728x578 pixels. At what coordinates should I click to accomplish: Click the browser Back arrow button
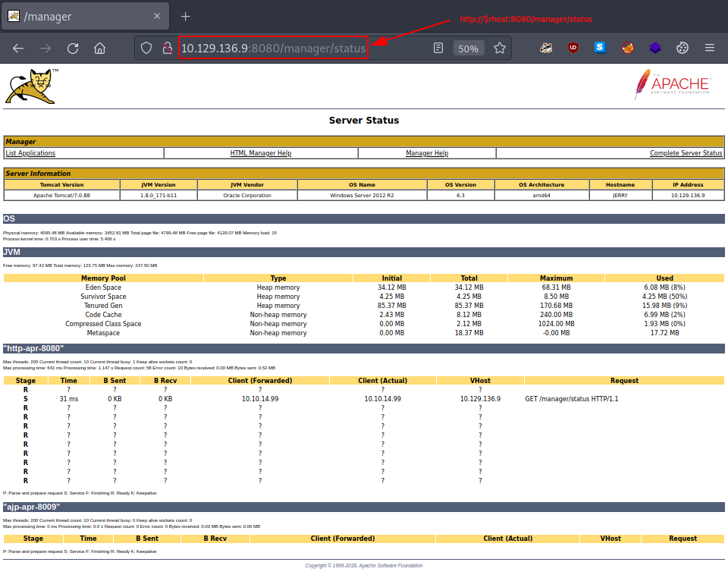pos(18,48)
